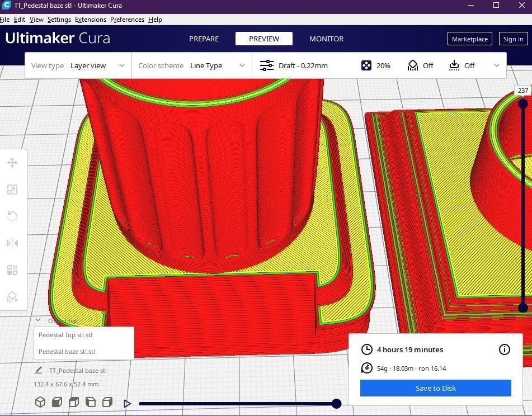Open the print time info icon
Viewport: 532px width, 416px height.
coord(505,349)
